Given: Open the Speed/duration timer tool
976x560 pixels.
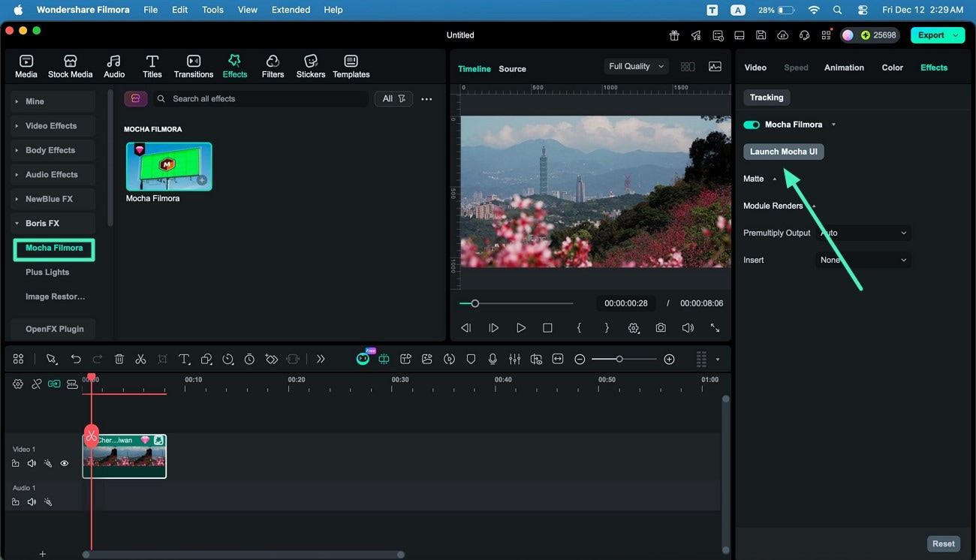Looking at the screenshot, I should [249, 359].
